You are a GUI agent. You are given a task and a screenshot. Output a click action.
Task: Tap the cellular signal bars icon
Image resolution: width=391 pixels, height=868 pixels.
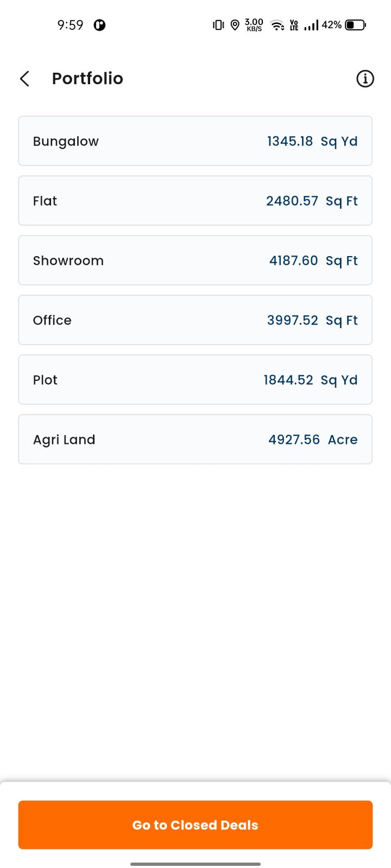[311, 25]
